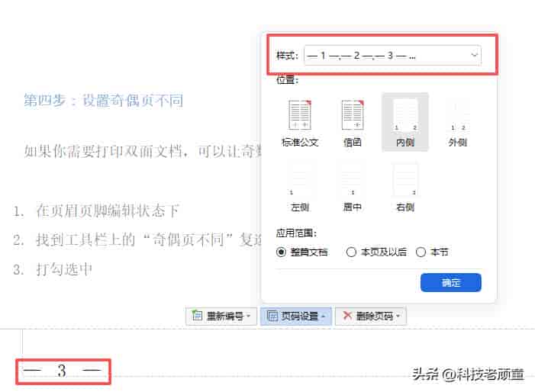535x392 pixels.
Task: Pick the 居中 page number position
Action: [x=353, y=188]
